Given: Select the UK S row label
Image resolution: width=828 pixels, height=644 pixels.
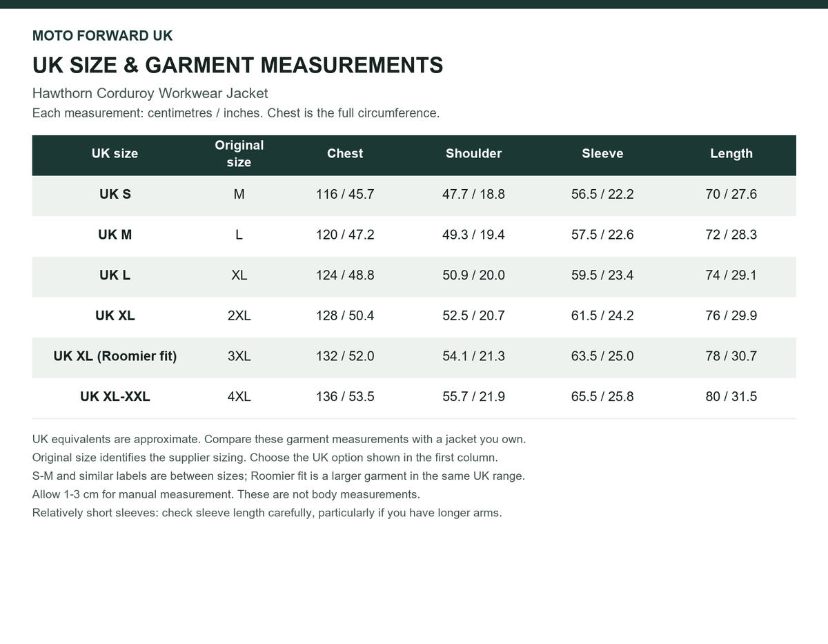Looking at the screenshot, I should 115,194.
